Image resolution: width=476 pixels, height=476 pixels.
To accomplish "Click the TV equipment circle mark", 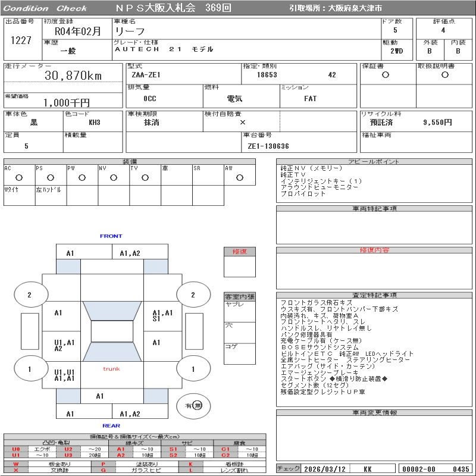I will coord(145,177).
